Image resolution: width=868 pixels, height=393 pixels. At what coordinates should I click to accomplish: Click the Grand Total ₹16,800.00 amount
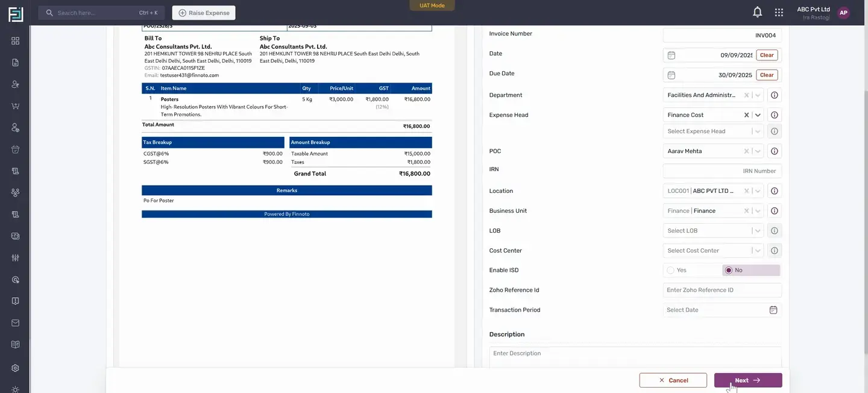415,174
